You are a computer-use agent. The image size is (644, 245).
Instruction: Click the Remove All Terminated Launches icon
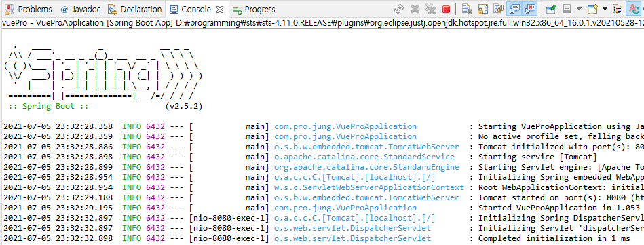point(430,9)
